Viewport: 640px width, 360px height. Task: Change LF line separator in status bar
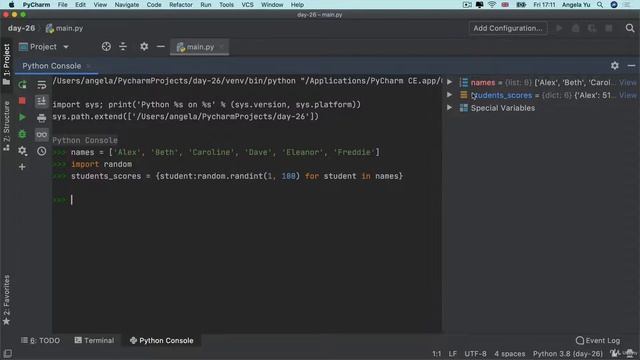(452, 353)
